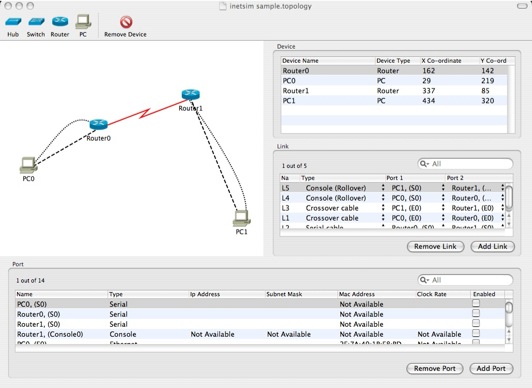Enable the Router0, (S0) port checkbox

tap(476, 313)
